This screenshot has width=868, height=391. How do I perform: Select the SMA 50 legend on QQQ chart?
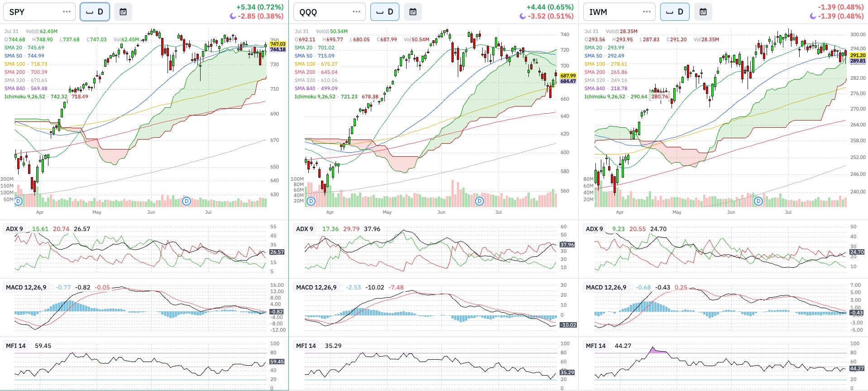click(x=315, y=56)
